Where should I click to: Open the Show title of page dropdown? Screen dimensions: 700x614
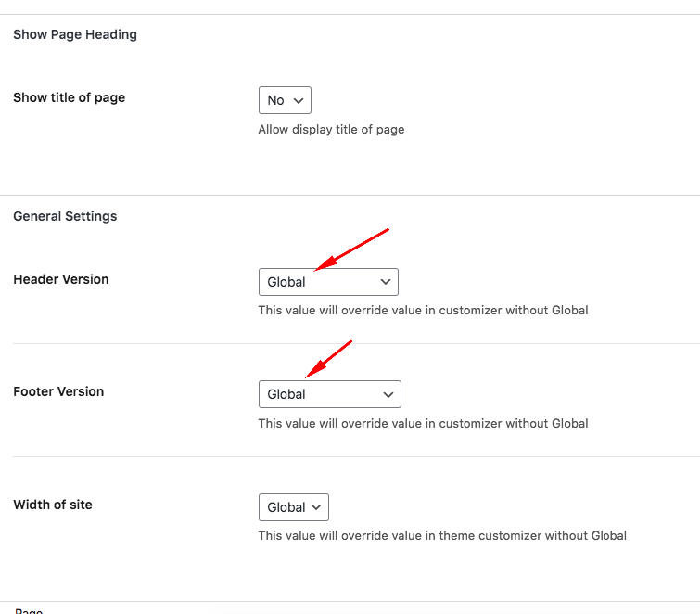(285, 100)
